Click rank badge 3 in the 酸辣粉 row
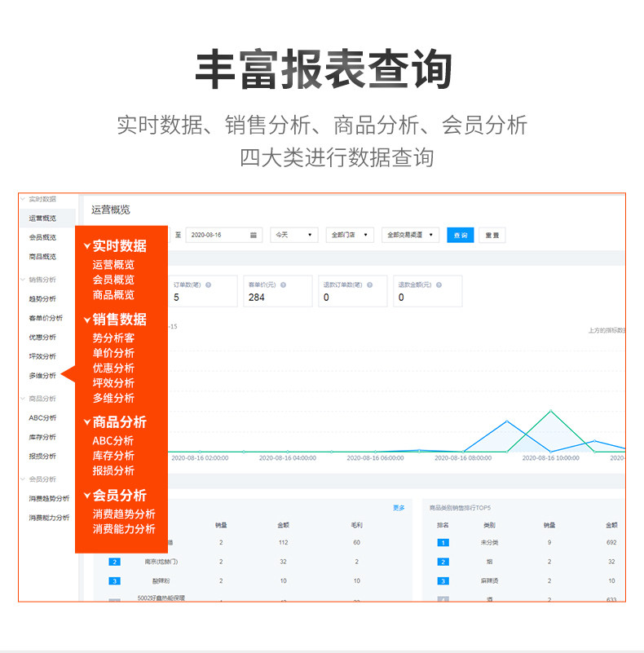 (115, 581)
